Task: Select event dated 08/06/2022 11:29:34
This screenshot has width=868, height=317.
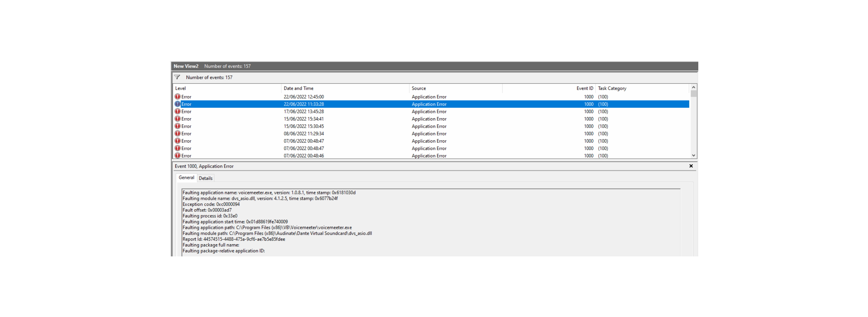Action: [431, 134]
